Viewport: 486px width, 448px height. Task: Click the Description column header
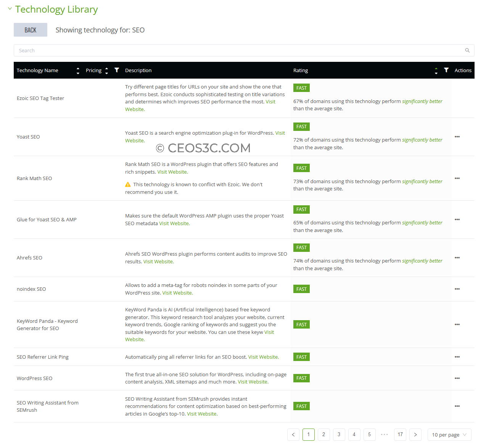tap(138, 71)
